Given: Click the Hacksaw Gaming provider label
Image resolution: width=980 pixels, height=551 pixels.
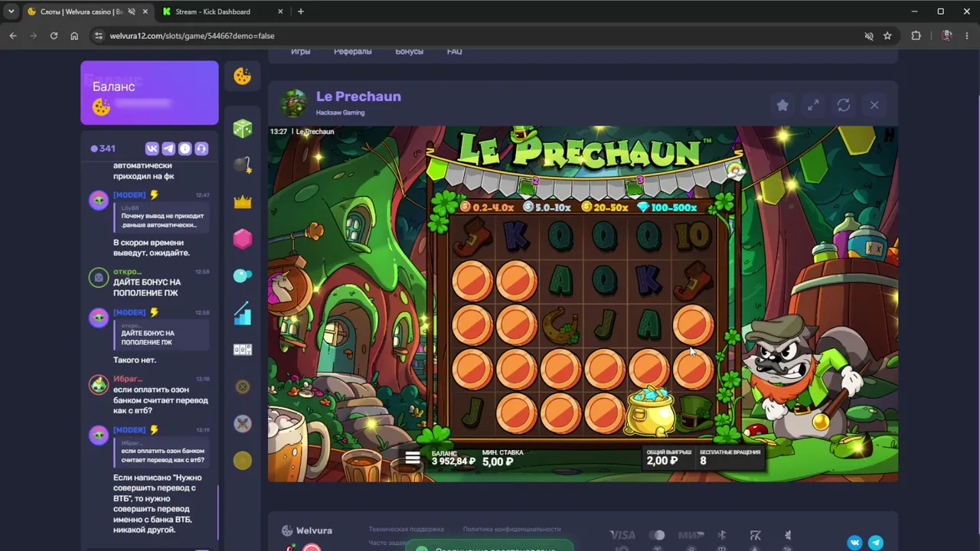Looking at the screenshot, I should click(340, 112).
